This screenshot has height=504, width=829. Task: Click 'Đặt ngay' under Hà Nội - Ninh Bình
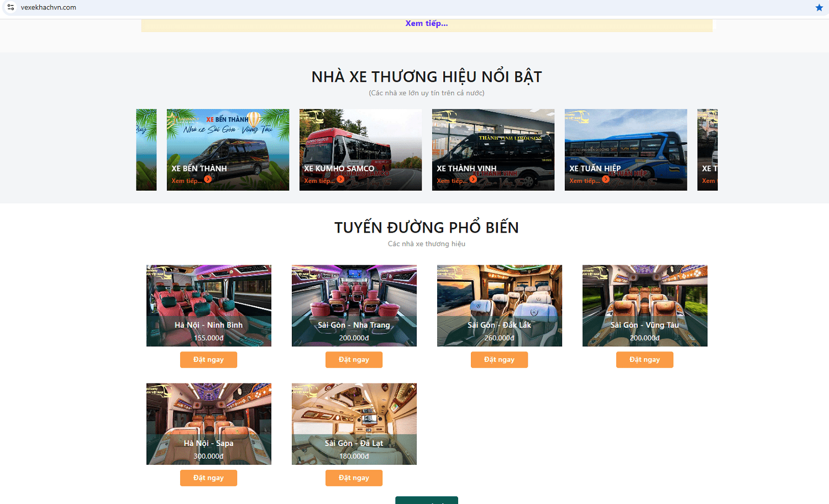208,360
